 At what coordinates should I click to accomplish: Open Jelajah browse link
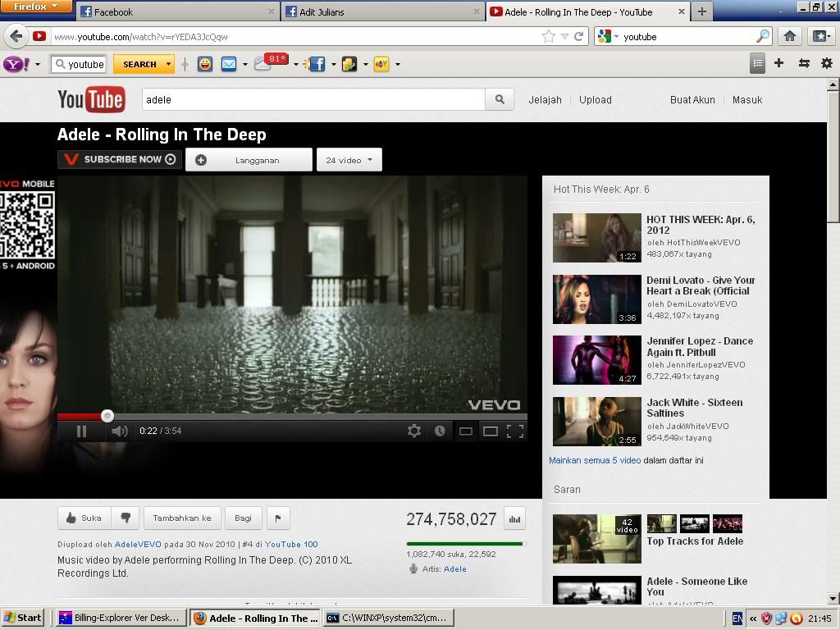coord(545,99)
